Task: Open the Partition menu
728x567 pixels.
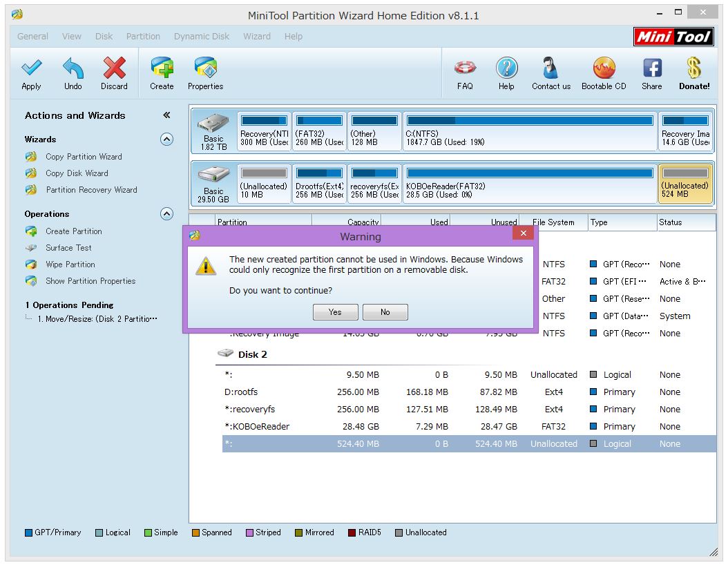Action: point(143,36)
